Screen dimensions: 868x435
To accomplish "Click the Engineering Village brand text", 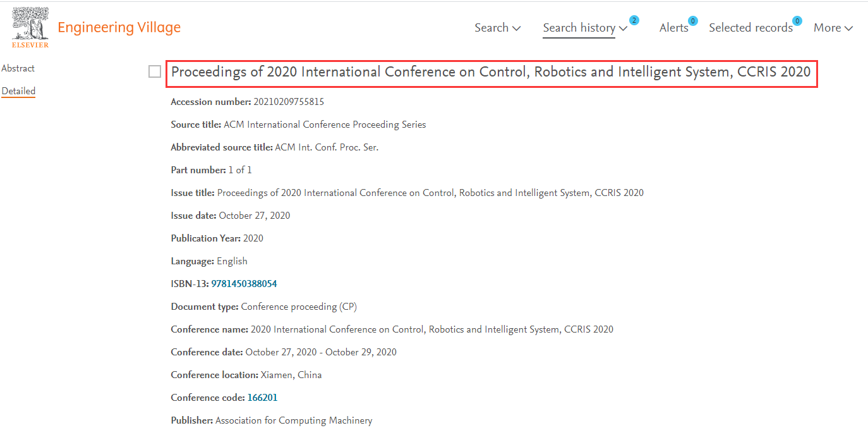I will point(119,27).
